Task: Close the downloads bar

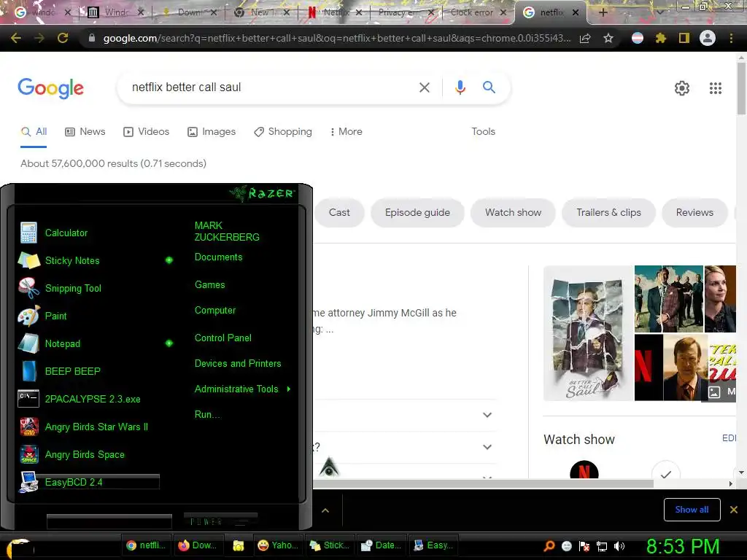Action: tap(734, 510)
